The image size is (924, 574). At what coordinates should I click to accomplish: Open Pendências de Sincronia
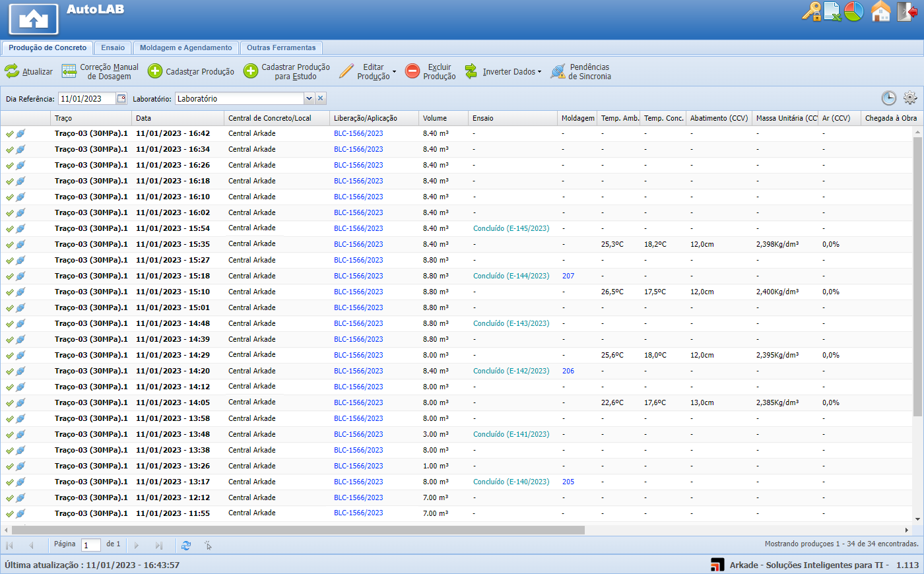pos(581,72)
